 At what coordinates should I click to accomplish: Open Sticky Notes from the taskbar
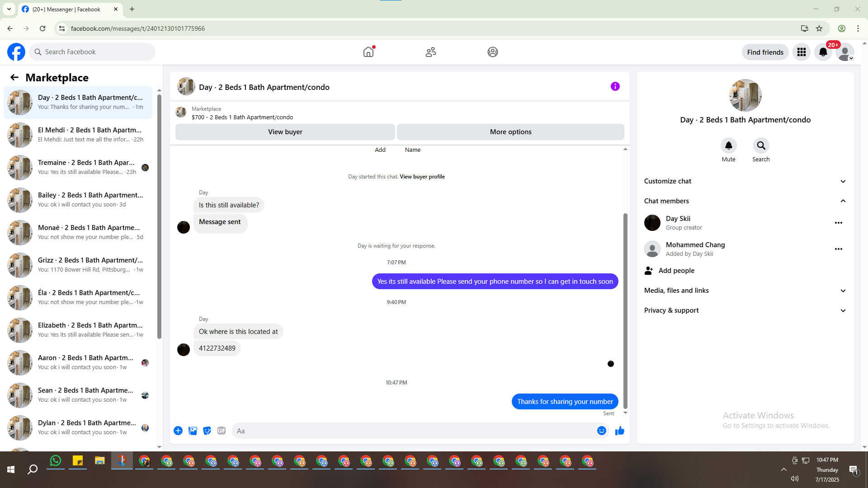[78, 461]
